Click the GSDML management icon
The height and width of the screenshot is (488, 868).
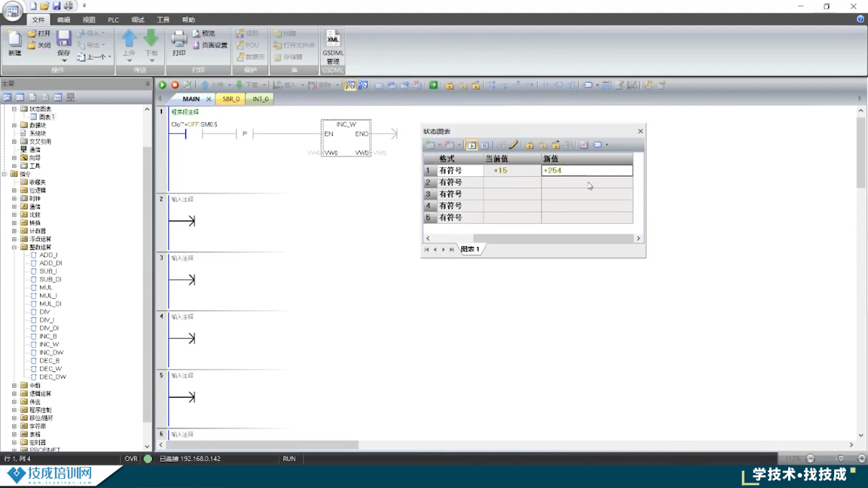click(332, 47)
